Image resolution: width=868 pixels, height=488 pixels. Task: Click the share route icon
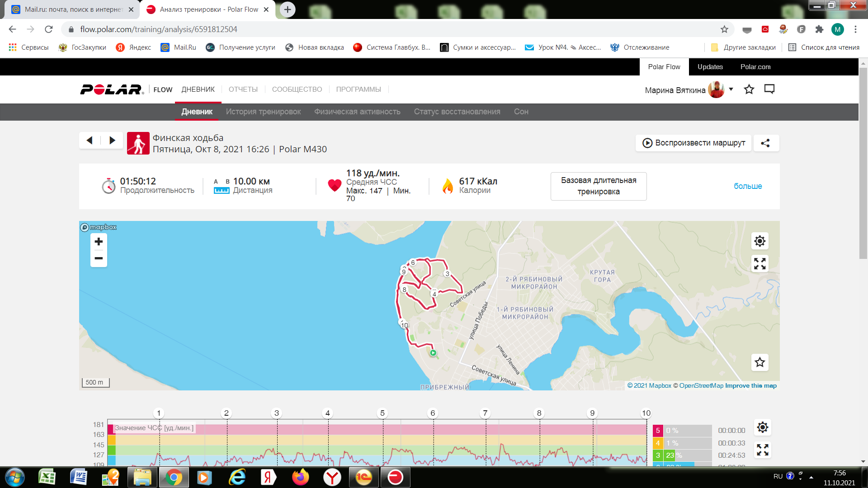point(765,143)
